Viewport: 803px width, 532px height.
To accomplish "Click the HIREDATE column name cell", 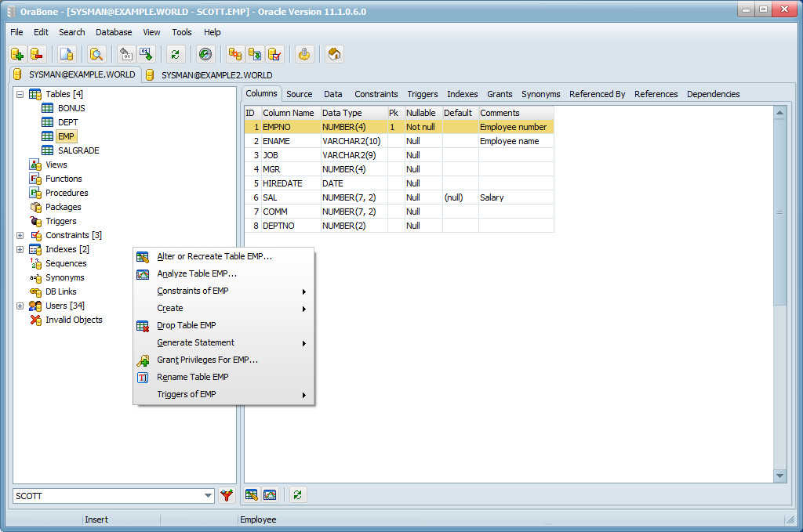I will pyautogui.click(x=291, y=183).
